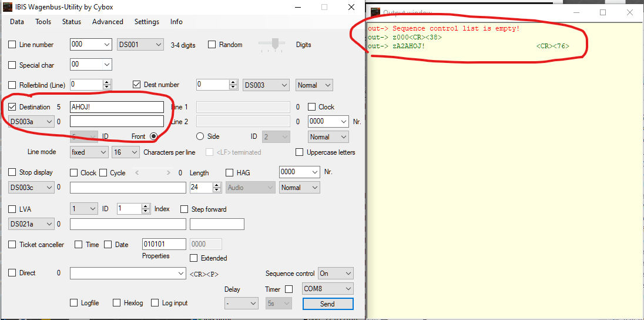
Task: Open the COM8 port dropdown
Action: [328, 289]
